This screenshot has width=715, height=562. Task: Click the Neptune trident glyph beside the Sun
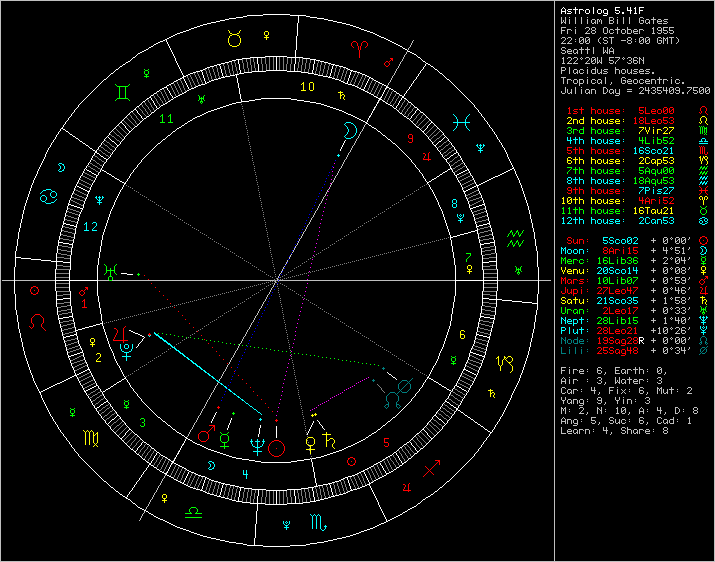256,447
